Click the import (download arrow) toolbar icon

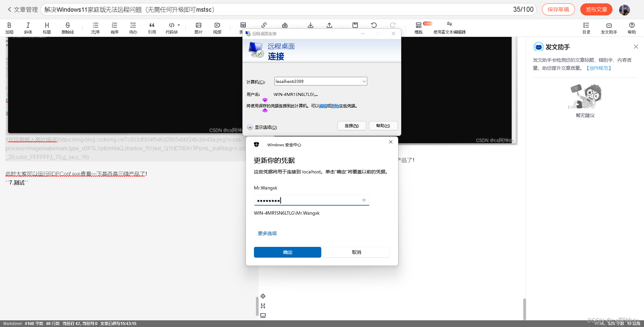[x=311, y=25]
